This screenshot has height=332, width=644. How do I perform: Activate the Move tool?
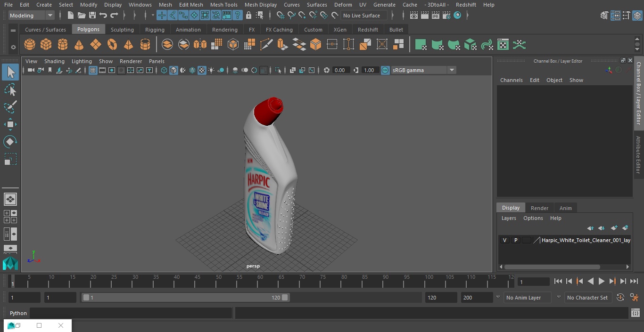pos(10,124)
